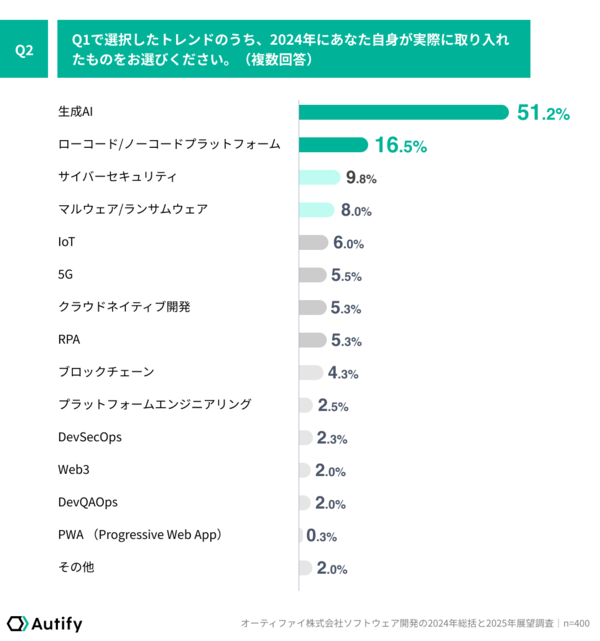The image size is (600, 641).
Task: Click the Q2 badge
Action: [x=24, y=49]
